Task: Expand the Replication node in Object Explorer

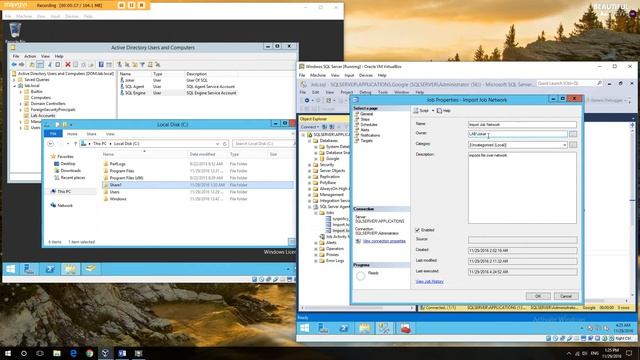Action: [x=309, y=177]
